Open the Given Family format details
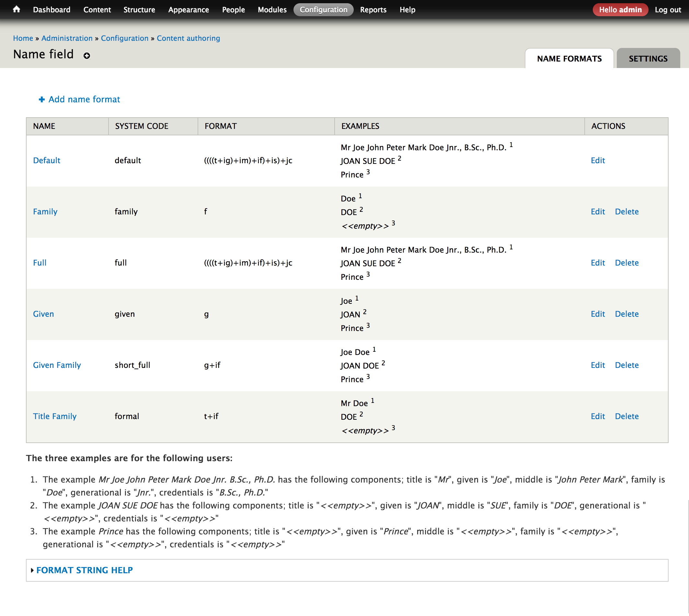Screen dimensions: 689x616 coord(57,365)
